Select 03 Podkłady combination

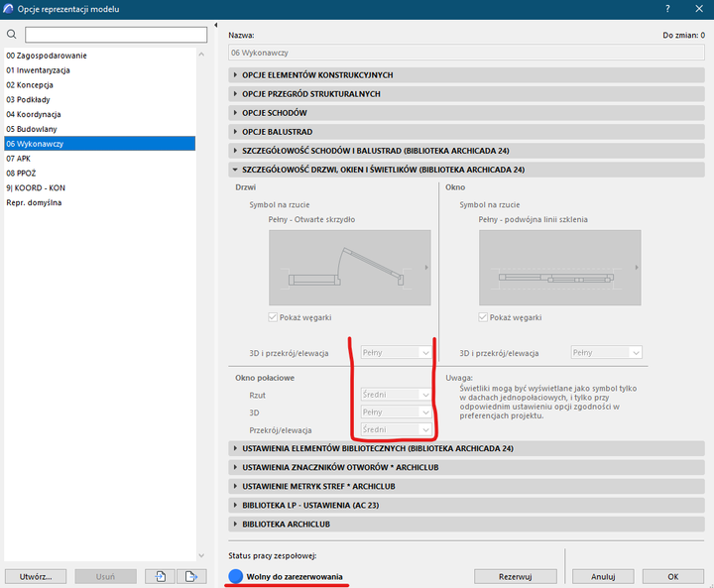click(x=100, y=99)
